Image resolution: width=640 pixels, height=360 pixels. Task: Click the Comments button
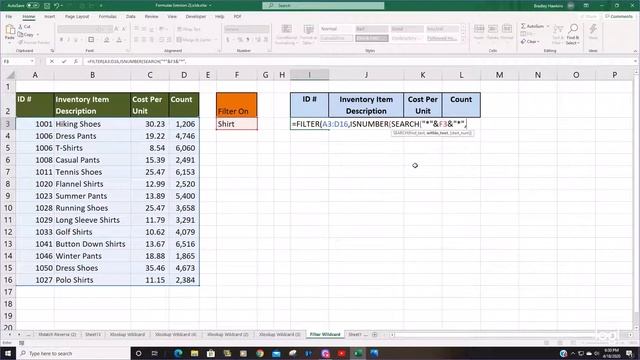(618, 17)
